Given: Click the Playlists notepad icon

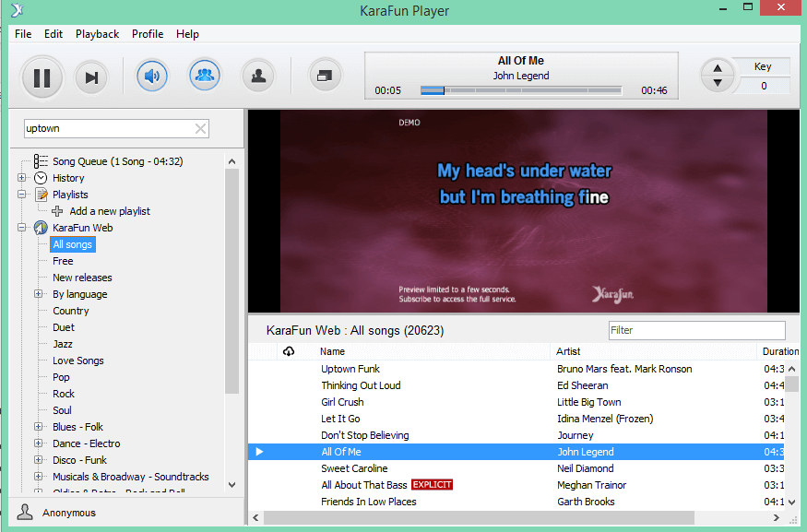Looking at the screenshot, I should click(41, 195).
